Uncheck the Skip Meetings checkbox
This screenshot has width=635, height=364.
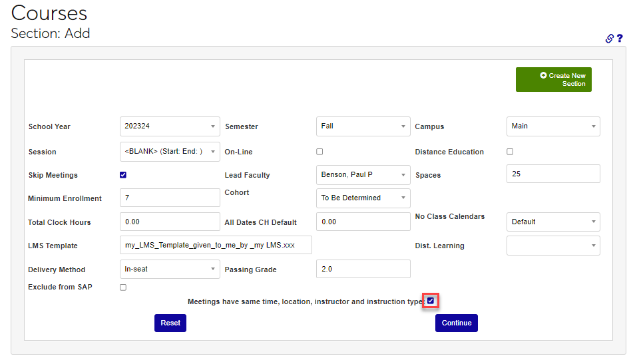tap(123, 175)
